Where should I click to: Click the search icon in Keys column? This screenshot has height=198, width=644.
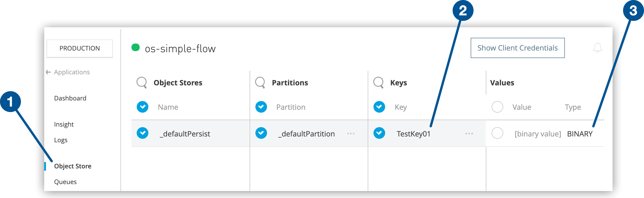pos(379,82)
